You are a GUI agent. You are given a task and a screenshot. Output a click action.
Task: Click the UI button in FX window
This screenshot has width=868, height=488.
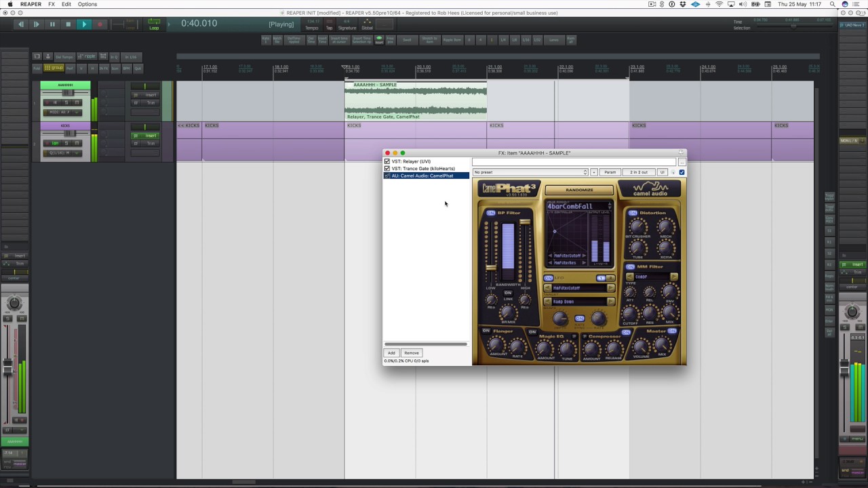click(663, 172)
